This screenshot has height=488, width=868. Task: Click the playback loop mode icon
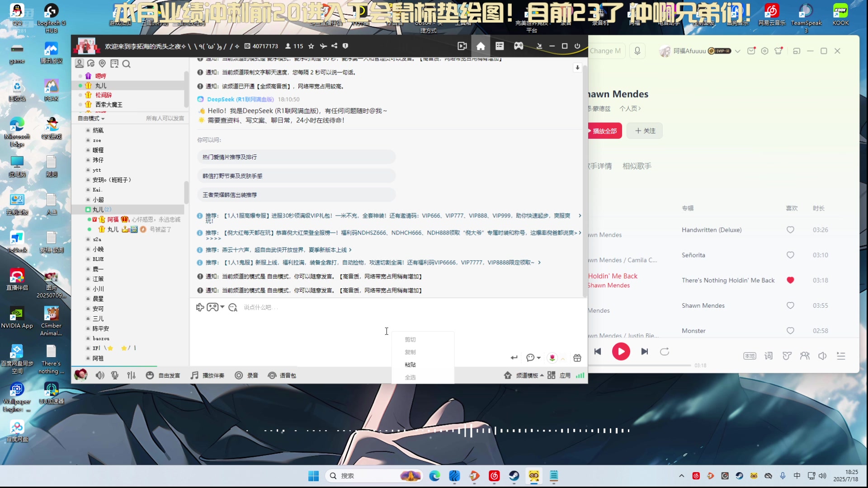tap(665, 352)
